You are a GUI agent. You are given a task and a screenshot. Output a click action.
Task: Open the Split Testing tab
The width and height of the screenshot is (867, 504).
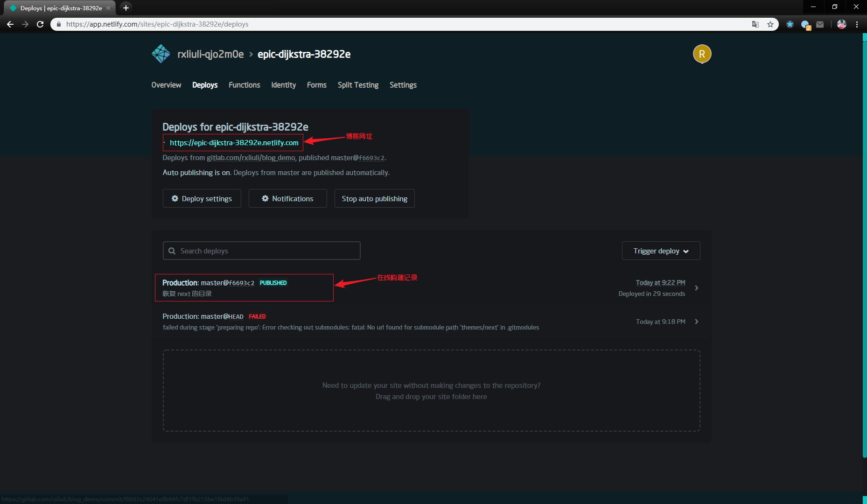coord(358,85)
